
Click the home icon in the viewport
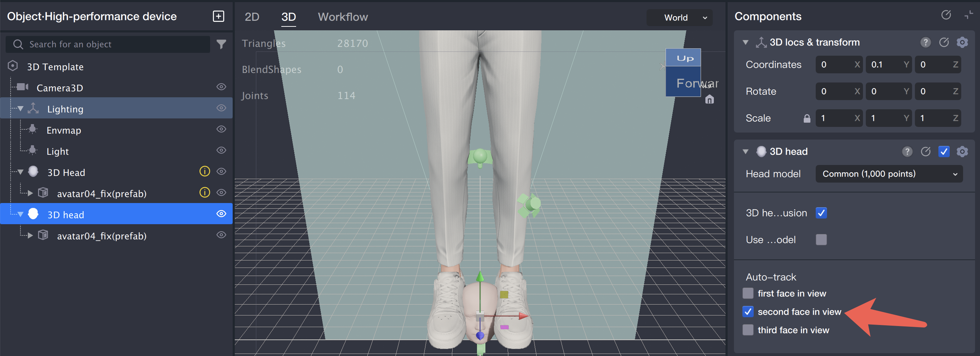tap(709, 99)
